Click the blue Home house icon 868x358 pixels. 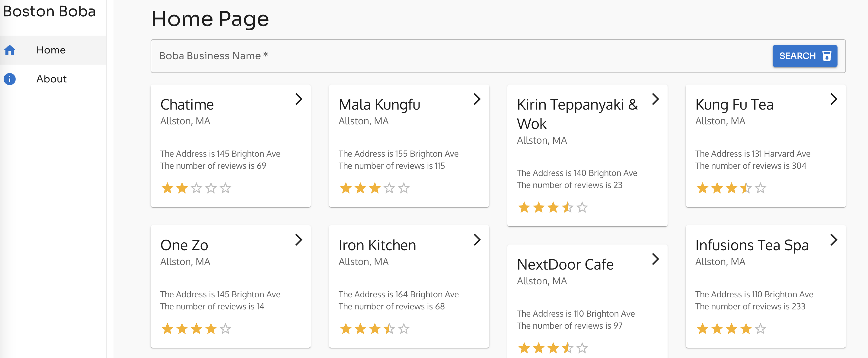[9, 50]
